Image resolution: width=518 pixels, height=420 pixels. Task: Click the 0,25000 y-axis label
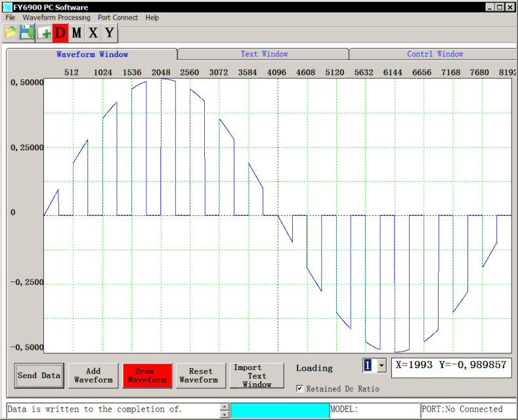[x=27, y=148]
